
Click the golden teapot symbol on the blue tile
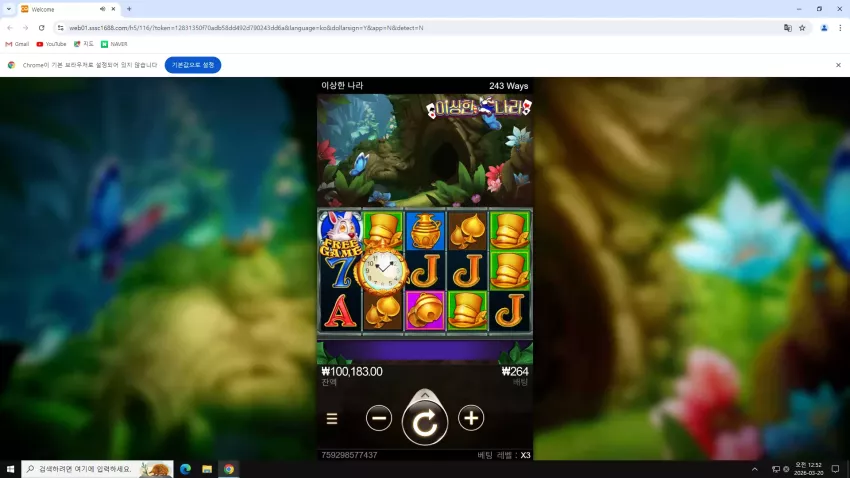coord(424,230)
